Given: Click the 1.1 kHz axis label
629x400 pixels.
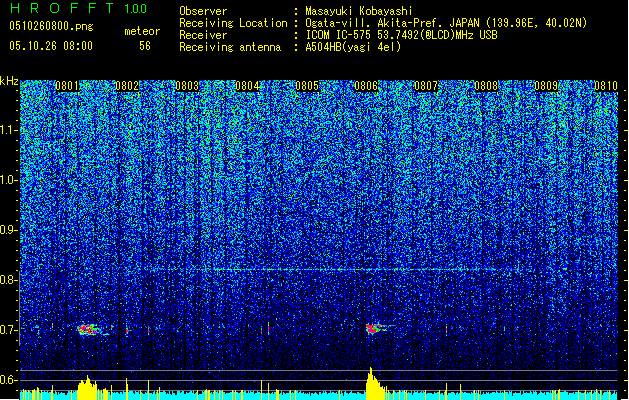Looking at the screenshot, I should [9, 130].
